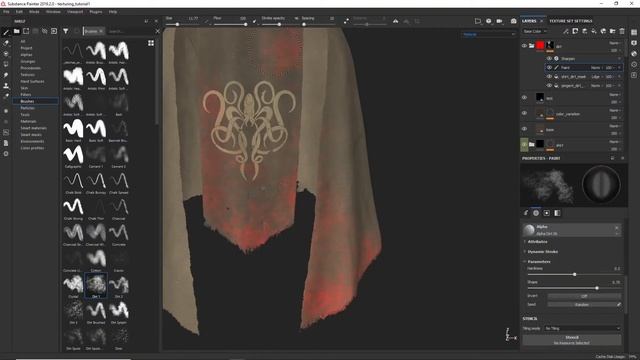Add a paint layer icon

[x=584, y=31]
